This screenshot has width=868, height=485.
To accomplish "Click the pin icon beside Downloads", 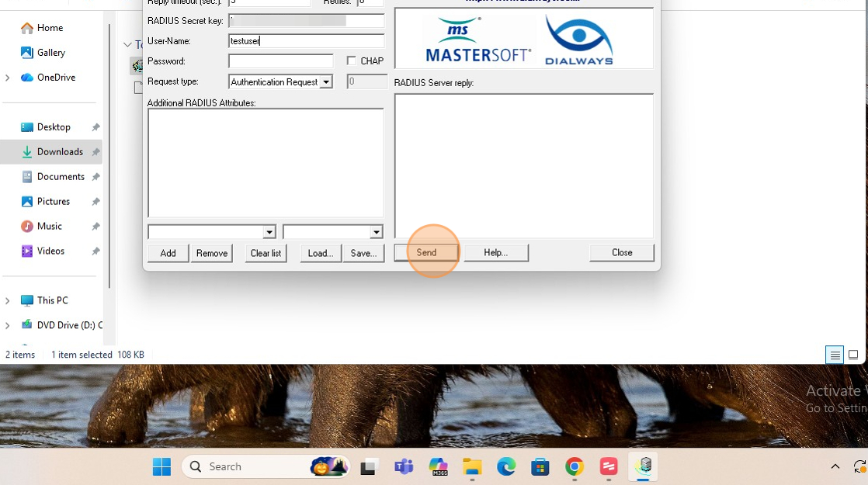I will [95, 151].
